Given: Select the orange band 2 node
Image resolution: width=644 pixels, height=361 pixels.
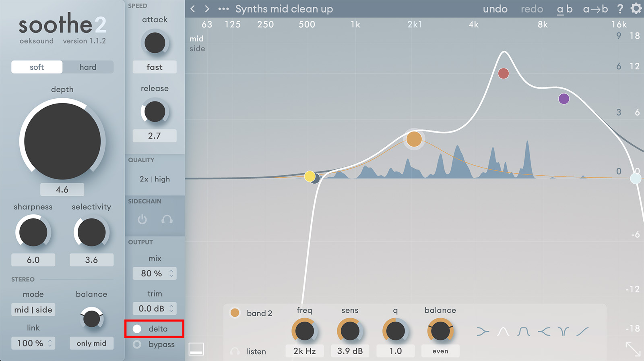Looking at the screenshot, I should 414,139.
